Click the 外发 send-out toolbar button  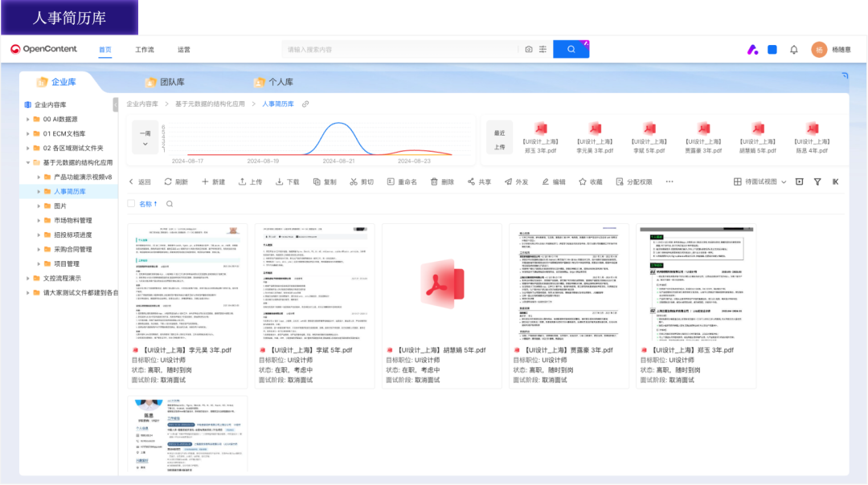(516, 181)
